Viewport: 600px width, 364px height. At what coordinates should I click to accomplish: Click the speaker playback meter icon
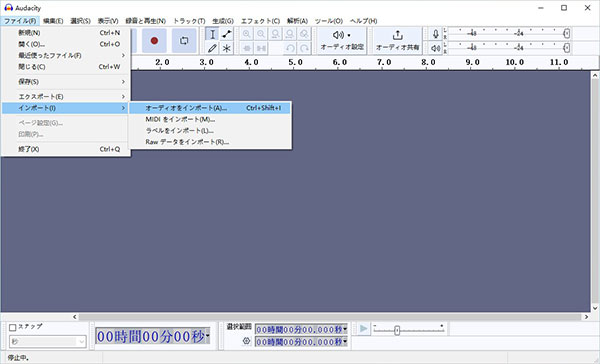tap(435, 48)
